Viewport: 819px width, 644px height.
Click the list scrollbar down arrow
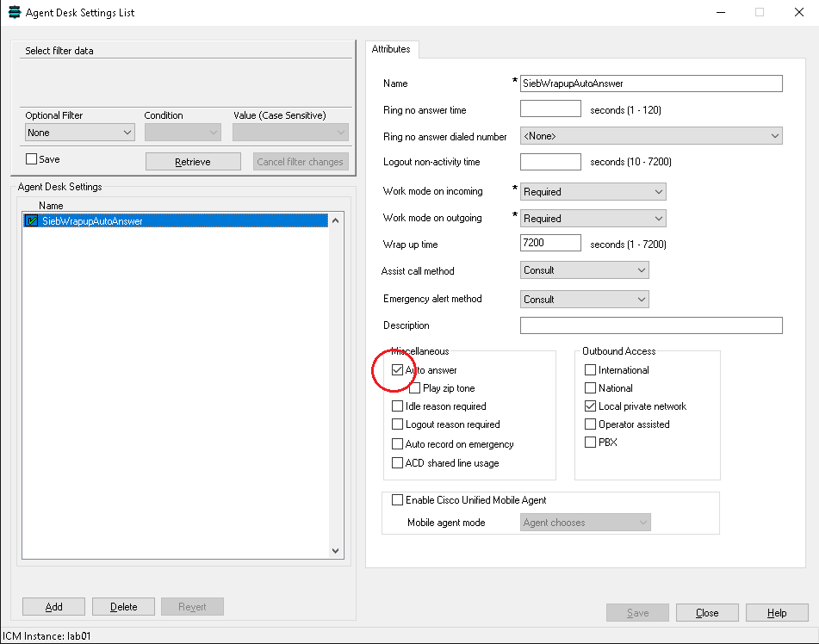pyautogui.click(x=335, y=551)
